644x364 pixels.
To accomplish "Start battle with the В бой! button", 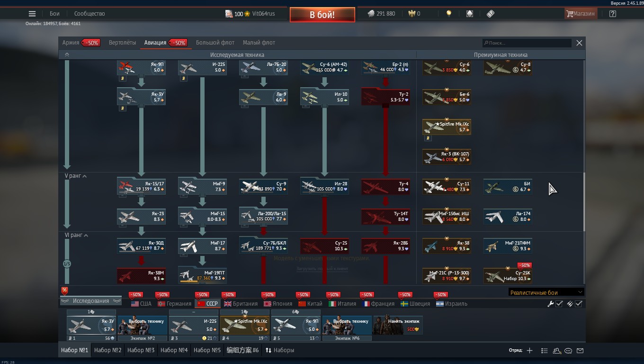I will [x=322, y=15].
